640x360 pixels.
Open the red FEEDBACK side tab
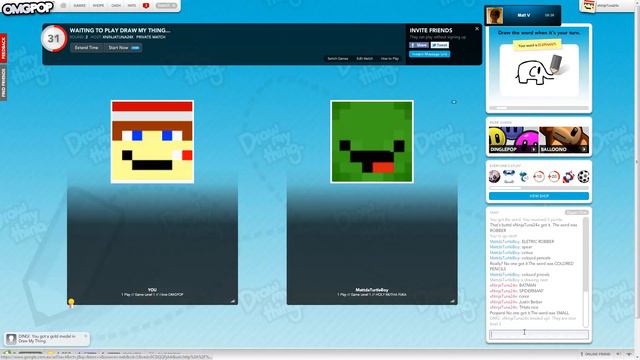3,48
